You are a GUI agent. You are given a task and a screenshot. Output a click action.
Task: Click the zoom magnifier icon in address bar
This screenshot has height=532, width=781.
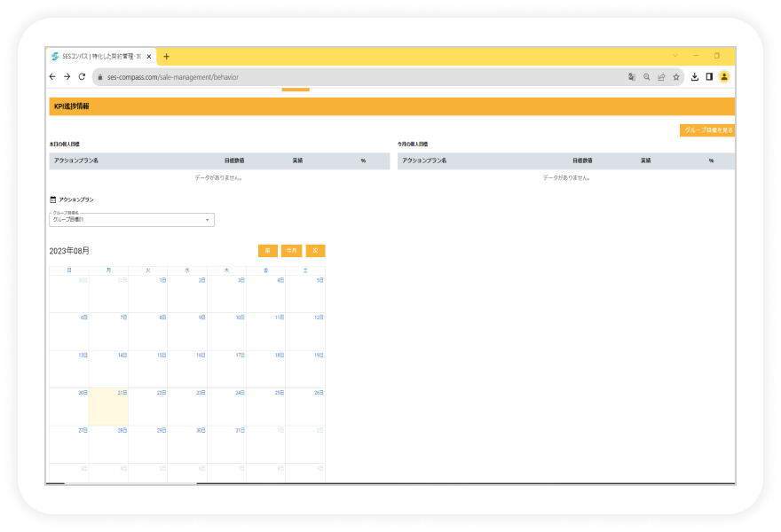[x=646, y=77]
